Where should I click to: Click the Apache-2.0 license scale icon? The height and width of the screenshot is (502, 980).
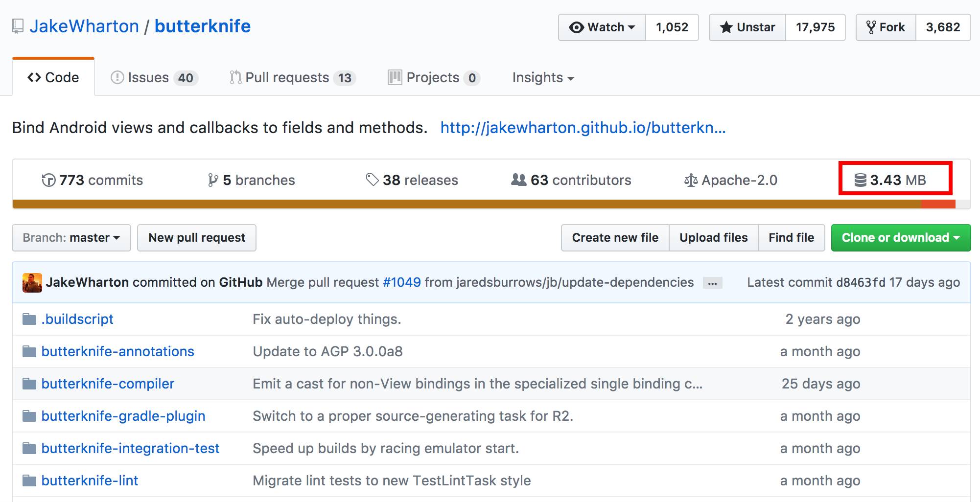(x=691, y=181)
